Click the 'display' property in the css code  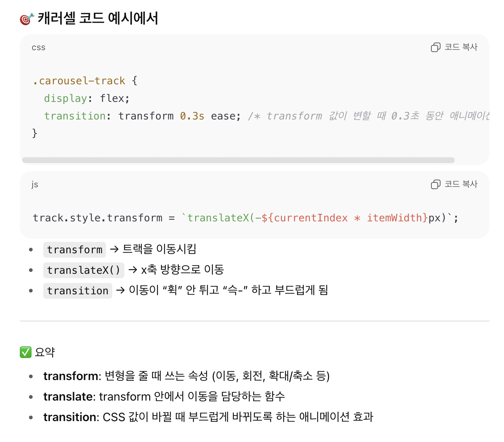click(66, 98)
